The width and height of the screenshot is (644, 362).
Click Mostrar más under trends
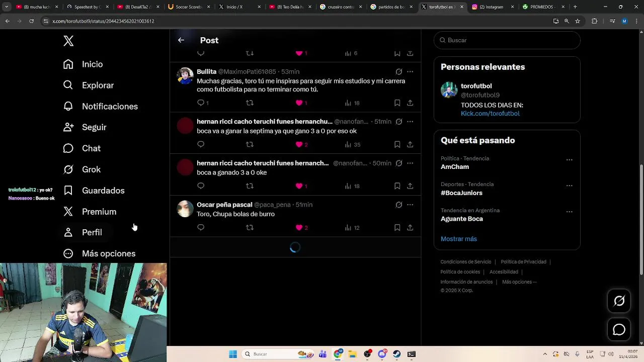(x=459, y=239)
